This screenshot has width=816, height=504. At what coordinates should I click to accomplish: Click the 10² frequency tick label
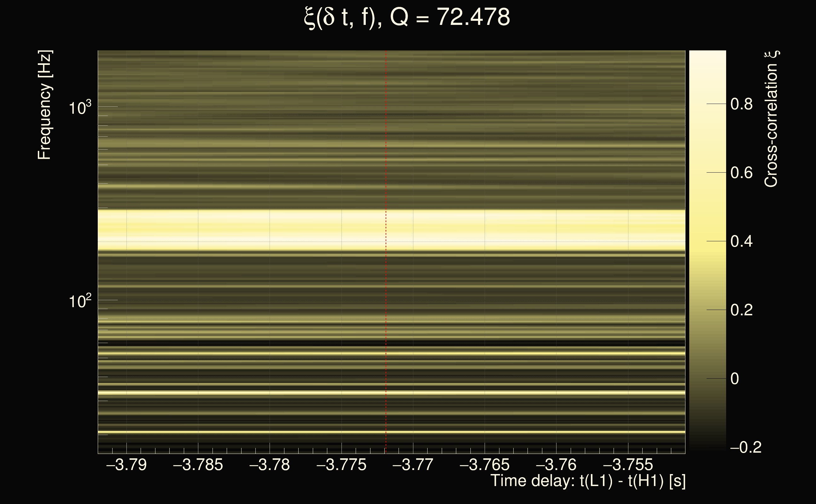(x=79, y=301)
